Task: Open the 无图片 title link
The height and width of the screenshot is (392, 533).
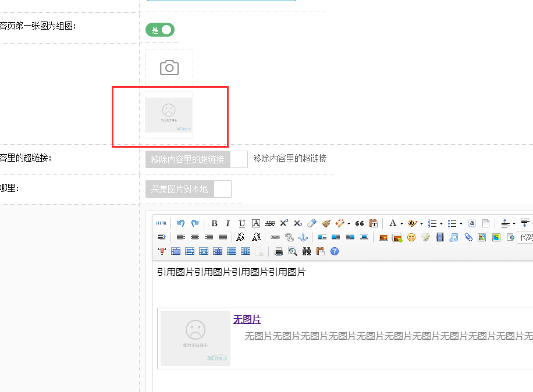Action: [247, 319]
